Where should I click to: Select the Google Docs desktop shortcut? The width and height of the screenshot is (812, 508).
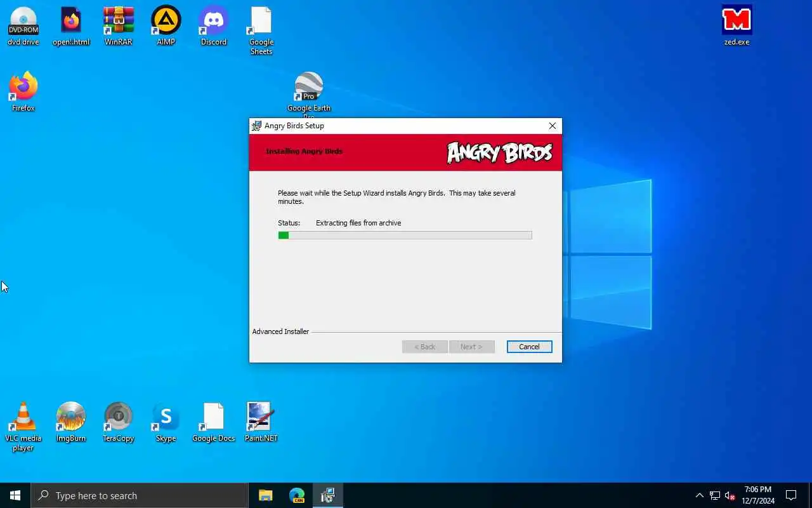[x=214, y=422]
